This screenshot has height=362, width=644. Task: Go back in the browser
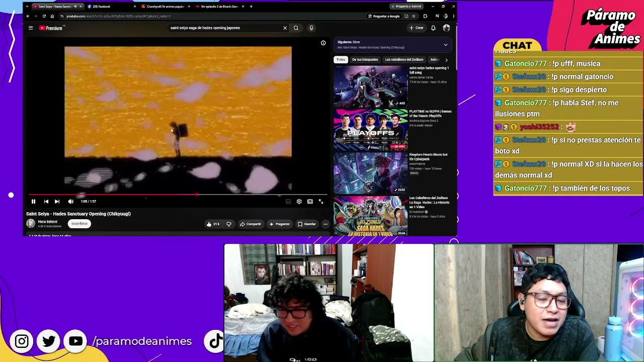click(28, 16)
